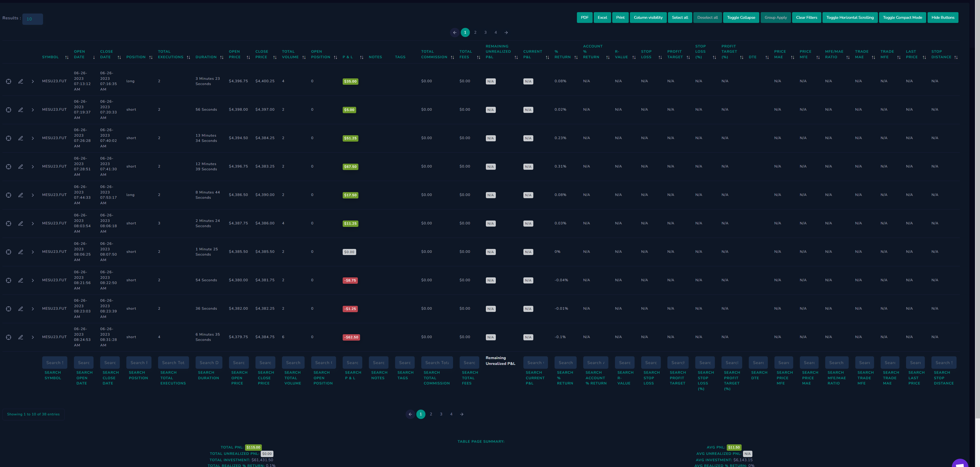Expand row of trade opened 08:23:03 AM
Image resolution: width=980 pixels, height=467 pixels.
click(33, 309)
